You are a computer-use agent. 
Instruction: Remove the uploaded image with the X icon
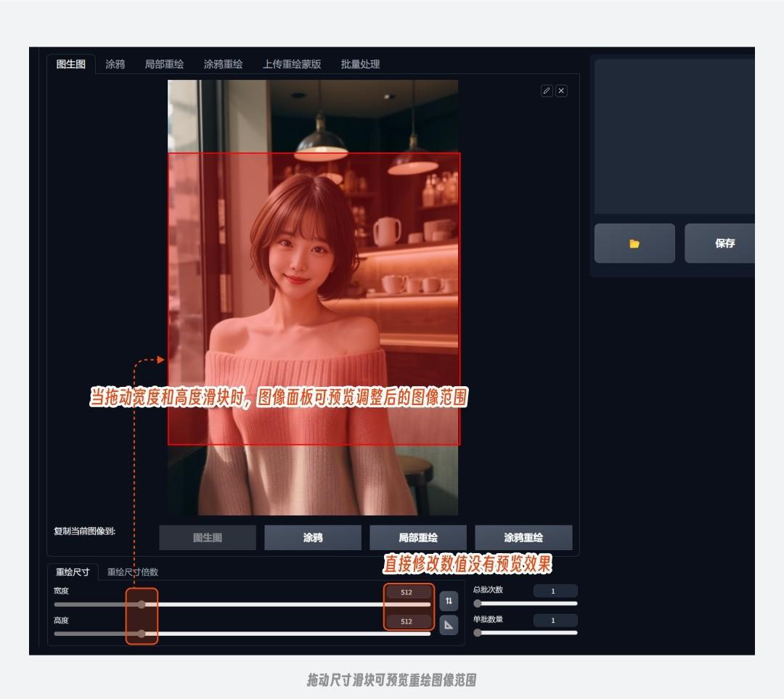point(561,91)
